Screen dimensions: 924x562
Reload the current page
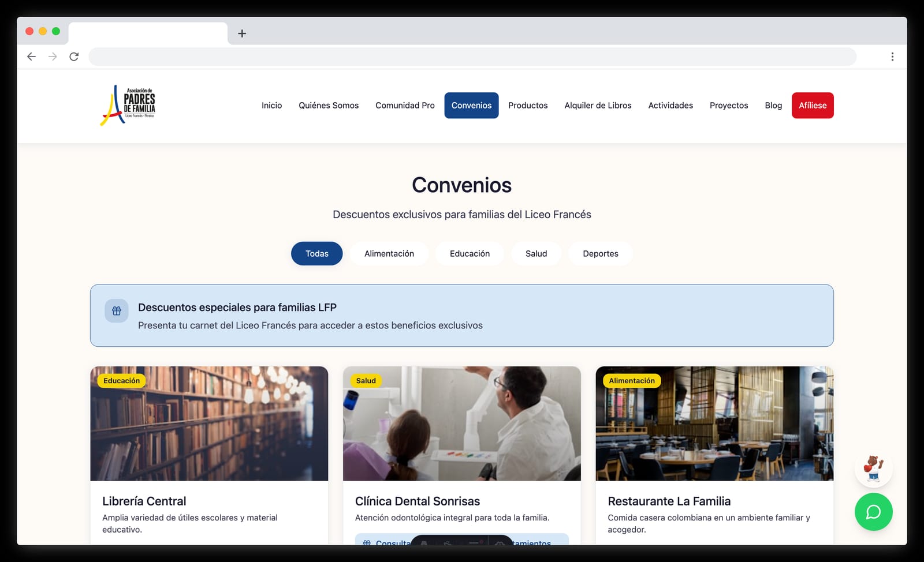pyautogui.click(x=74, y=56)
